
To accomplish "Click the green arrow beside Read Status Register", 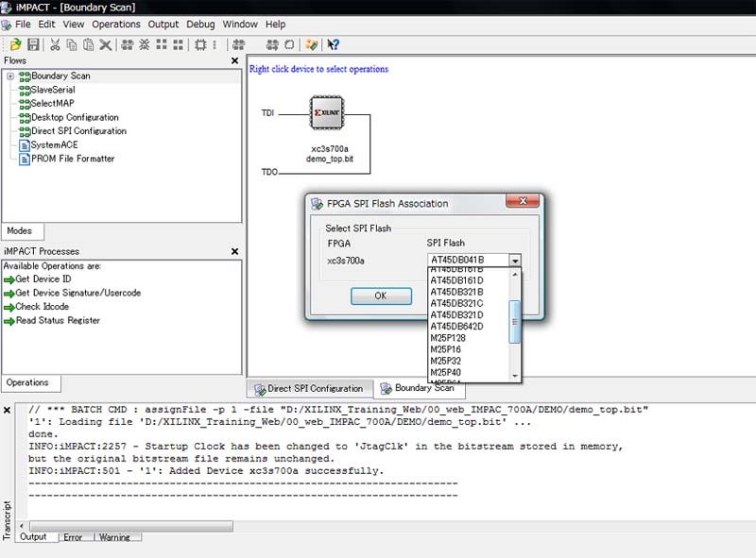I will coord(9,321).
